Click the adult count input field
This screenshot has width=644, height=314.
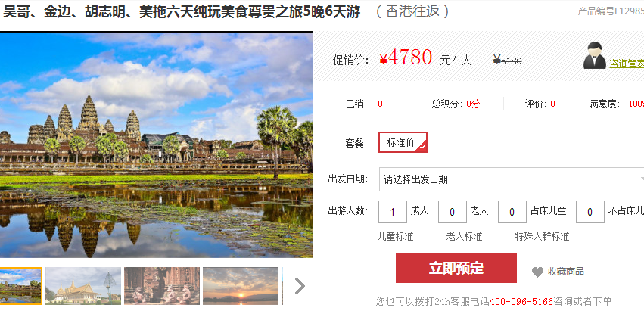point(393,212)
